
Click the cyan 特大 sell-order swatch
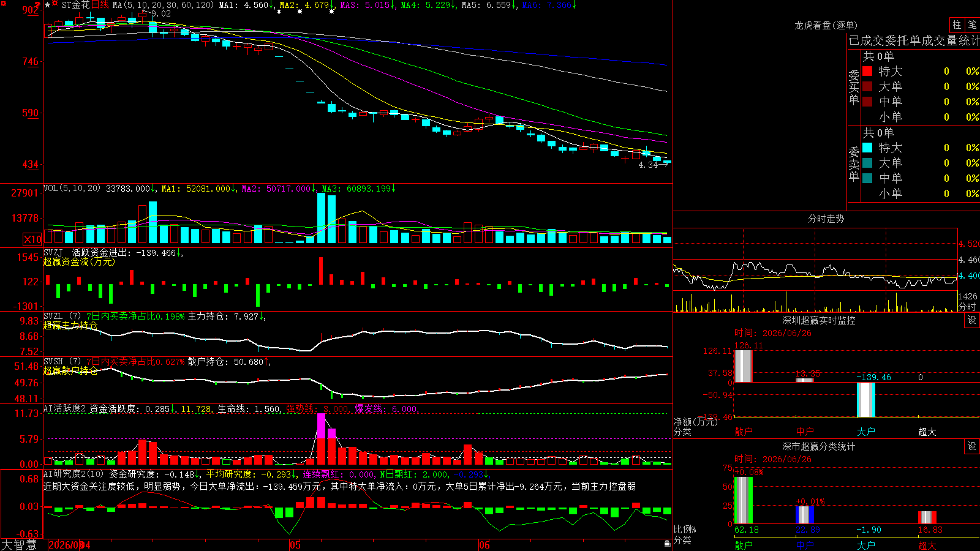click(x=867, y=148)
